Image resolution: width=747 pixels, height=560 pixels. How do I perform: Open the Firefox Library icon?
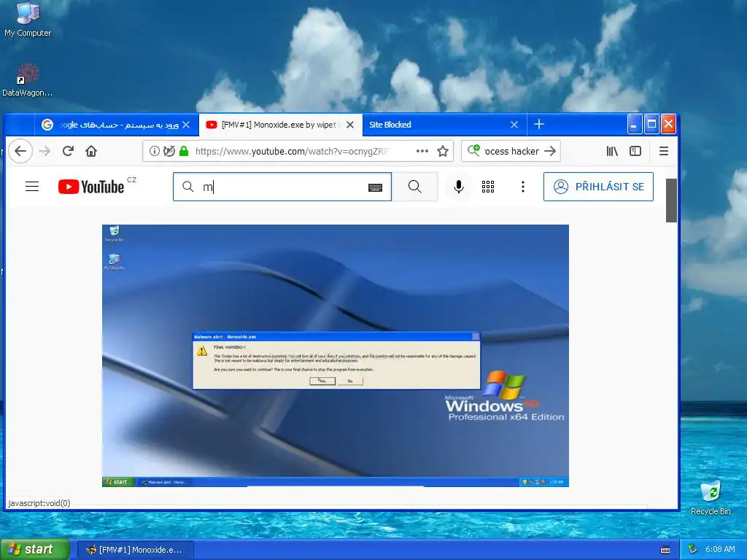pyautogui.click(x=612, y=151)
